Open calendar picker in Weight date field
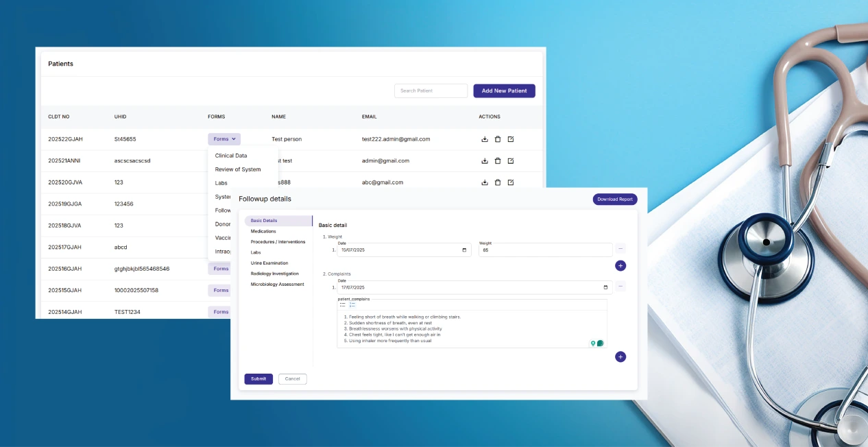 pyautogui.click(x=465, y=250)
